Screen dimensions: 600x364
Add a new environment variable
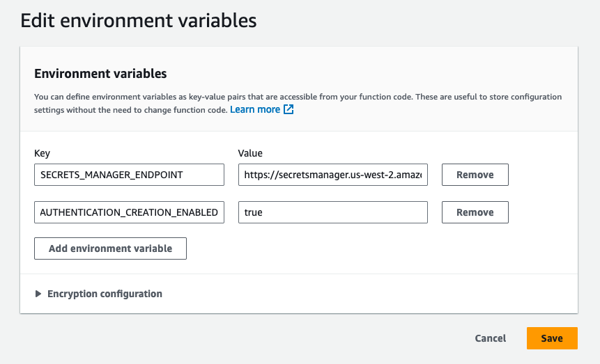pyautogui.click(x=110, y=248)
